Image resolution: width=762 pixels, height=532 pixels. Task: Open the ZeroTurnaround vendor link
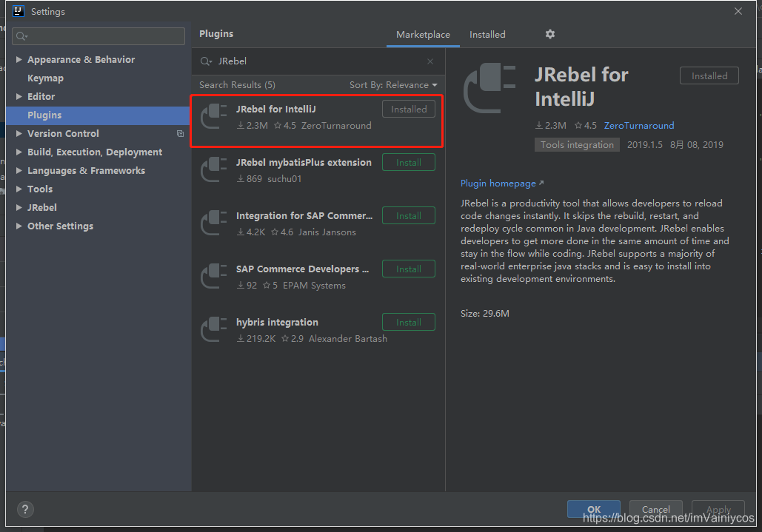tap(638, 125)
